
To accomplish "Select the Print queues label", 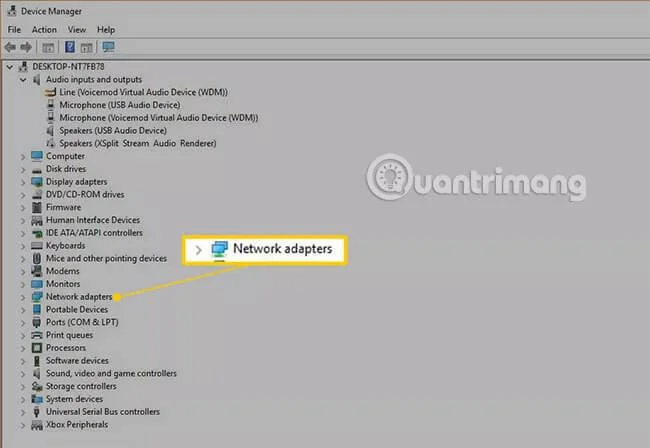I will [69, 335].
